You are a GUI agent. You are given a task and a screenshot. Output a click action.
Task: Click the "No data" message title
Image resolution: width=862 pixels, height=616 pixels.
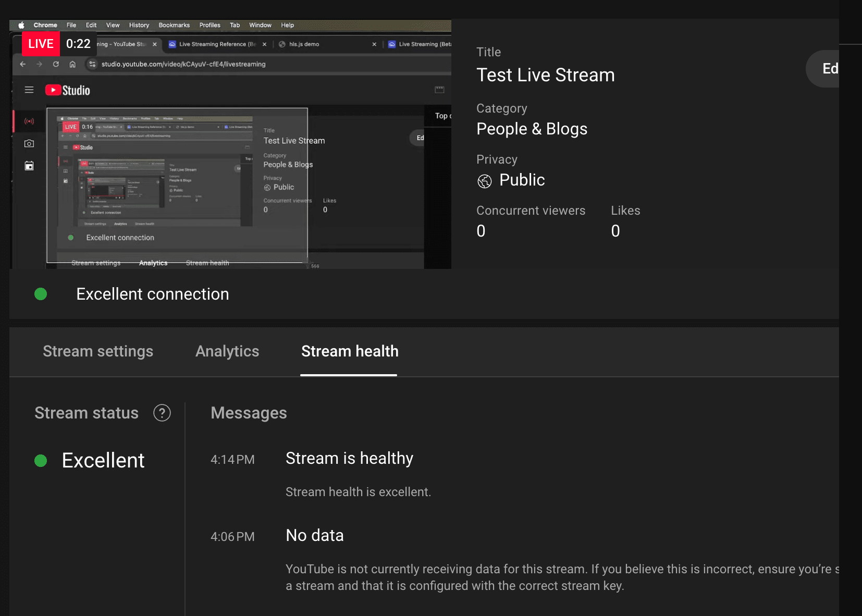coord(315,535)
